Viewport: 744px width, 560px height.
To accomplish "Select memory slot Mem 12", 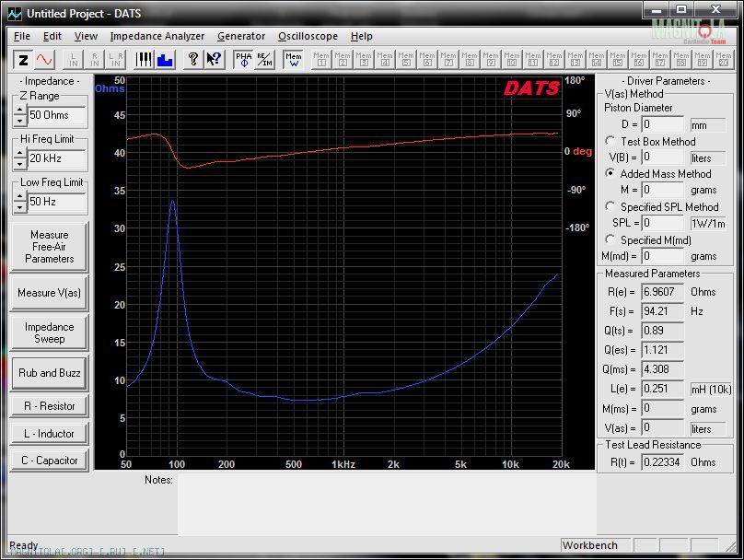I will click(x=554, y=60).
